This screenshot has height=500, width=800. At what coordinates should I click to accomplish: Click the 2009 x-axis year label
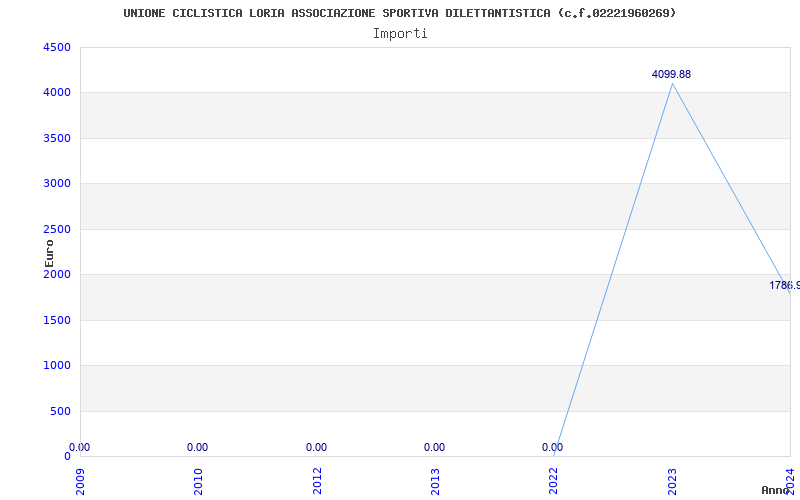pyautogui.click(x=80, y=481)
